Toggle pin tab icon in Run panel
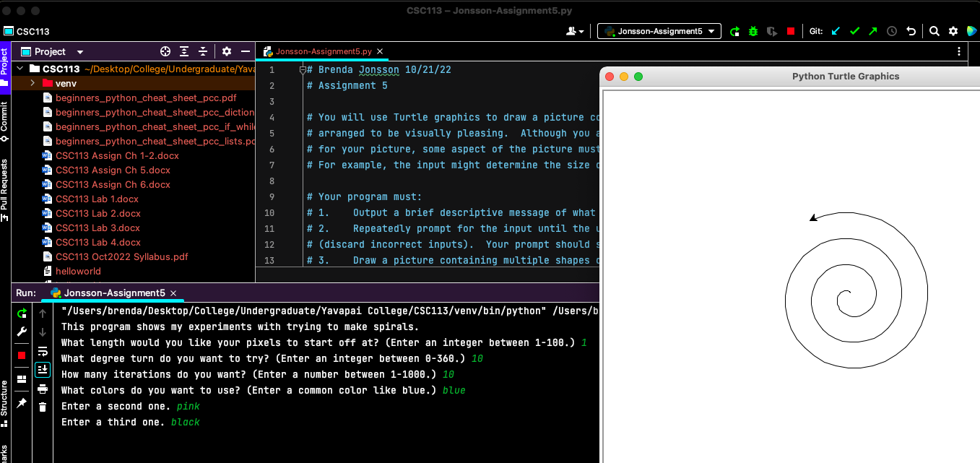The width and height of the screenshot is (980, 463). (22, 402)
